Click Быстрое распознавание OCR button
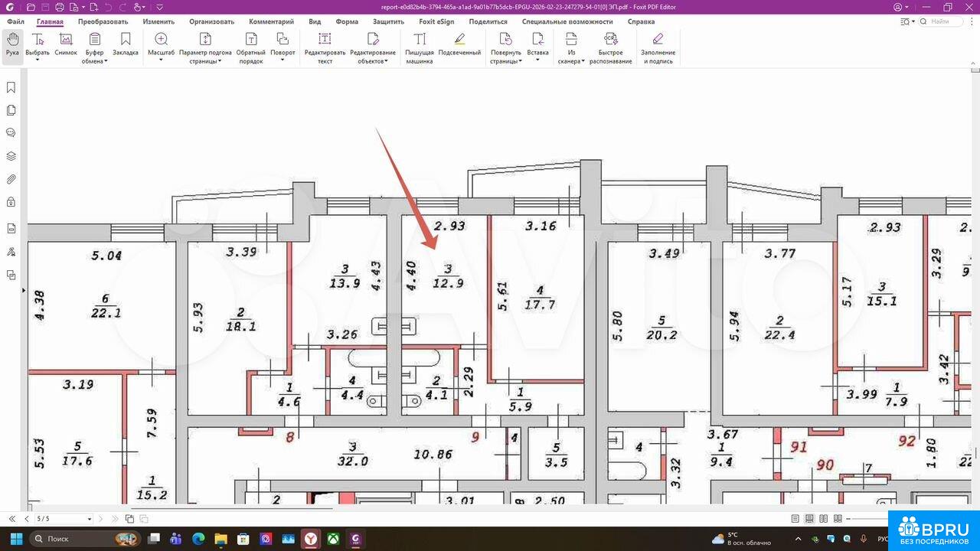Screen dimensions: 980x551 (610, 47)
